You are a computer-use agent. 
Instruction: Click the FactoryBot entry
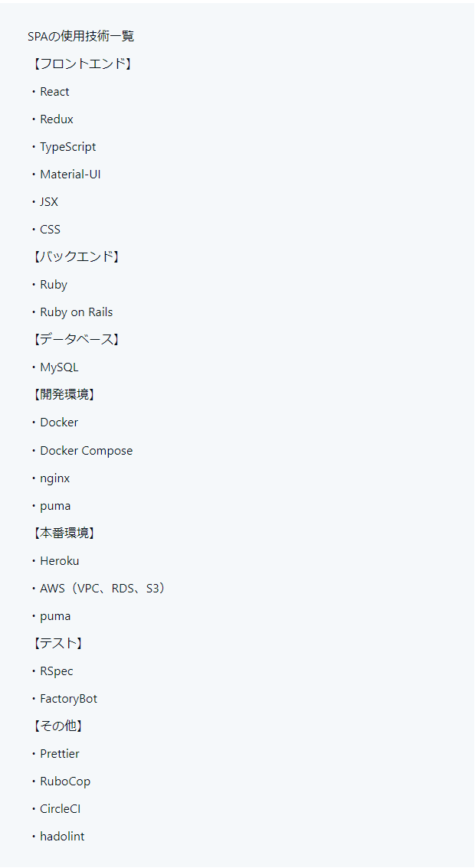coord(68,699)
